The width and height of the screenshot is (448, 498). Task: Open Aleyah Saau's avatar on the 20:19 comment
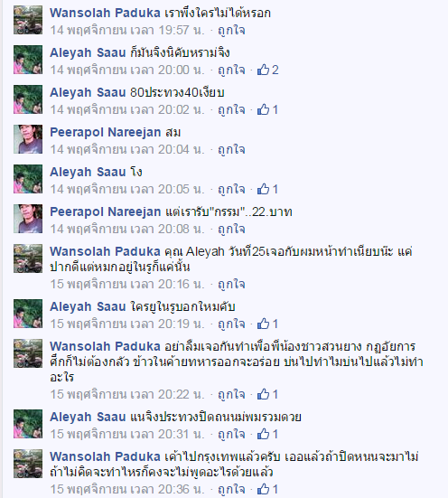pos(28,314)
